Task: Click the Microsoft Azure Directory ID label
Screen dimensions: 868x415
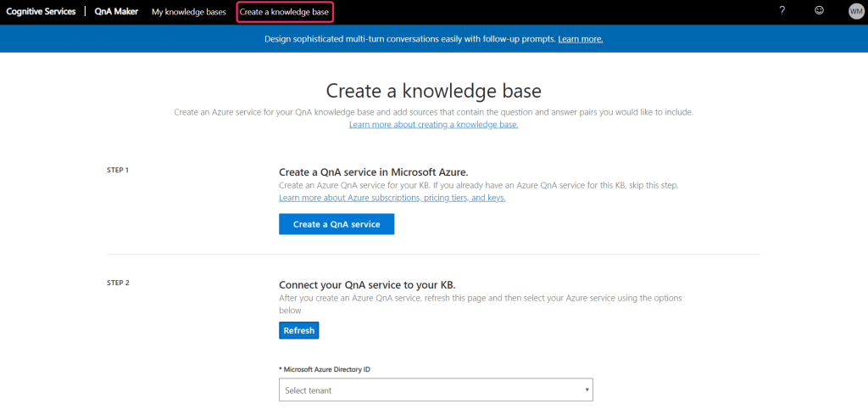Action: click(324, 369)
